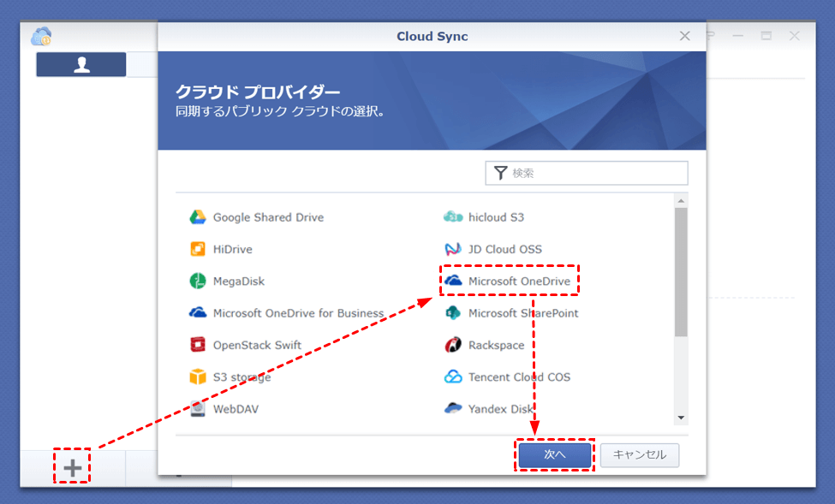
Task: Add a connection with the plus icon
Action: [73, 468]
